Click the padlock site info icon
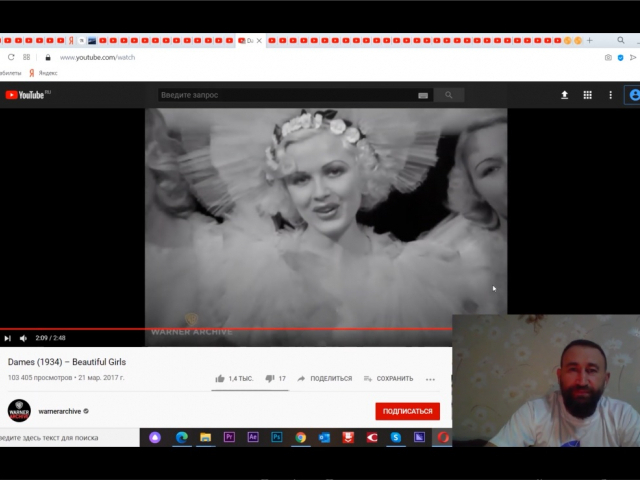Screen dimensions: 640x480 click(x=48, y=58)
